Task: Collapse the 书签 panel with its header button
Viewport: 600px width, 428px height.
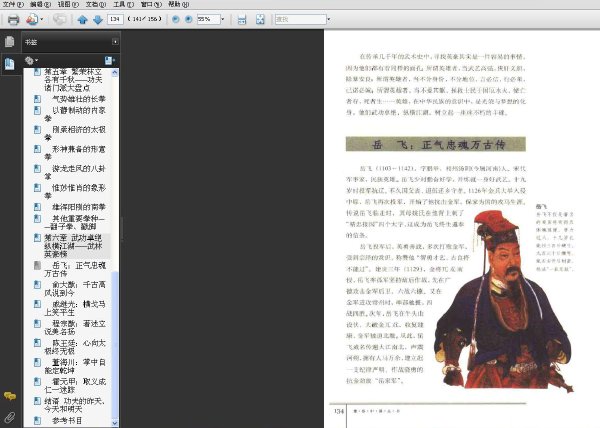Action: click(115, 42)
